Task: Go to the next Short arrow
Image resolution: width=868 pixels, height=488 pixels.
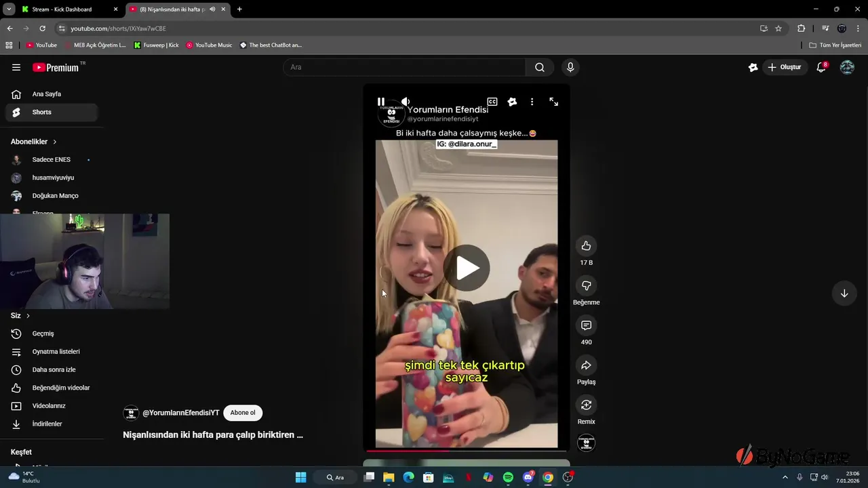Action: tap(844, 293)
